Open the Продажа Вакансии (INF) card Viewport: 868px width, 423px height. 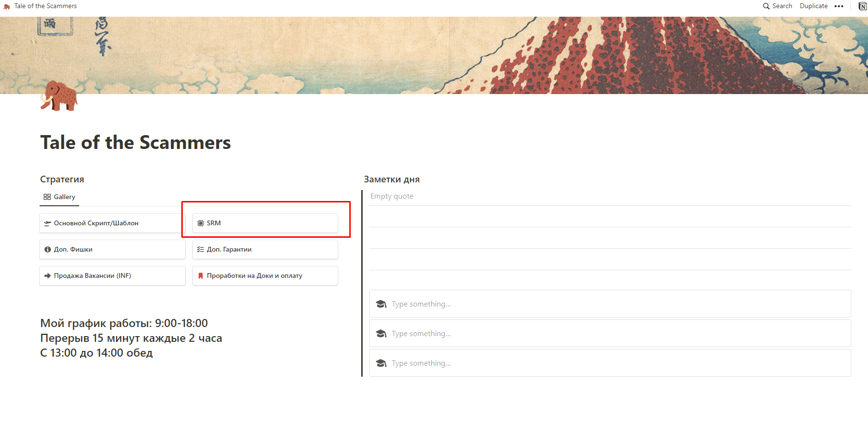pos(112,275)
